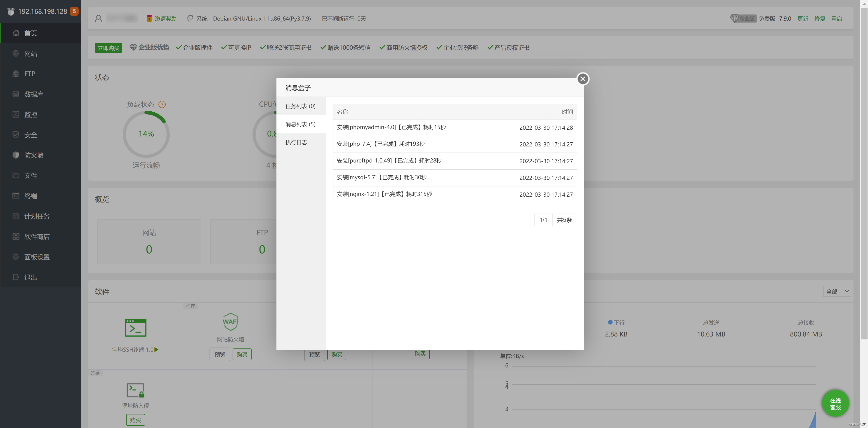Click the firewall shield icon beside 防火墙
This screenshot has width=868, height=428.
pyautogui.click(x=16, y=155)
